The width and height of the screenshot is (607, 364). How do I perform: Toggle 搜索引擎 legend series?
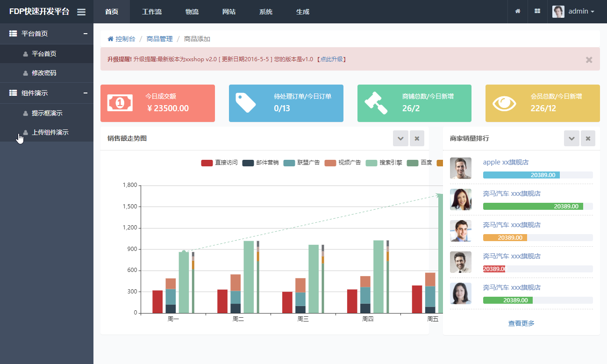click(384, 163)
